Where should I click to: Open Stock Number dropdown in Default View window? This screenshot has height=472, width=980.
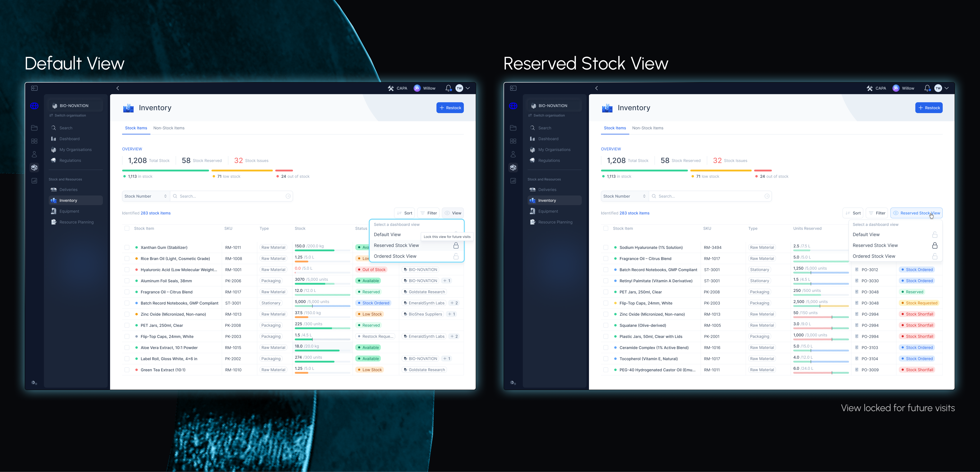146,196
